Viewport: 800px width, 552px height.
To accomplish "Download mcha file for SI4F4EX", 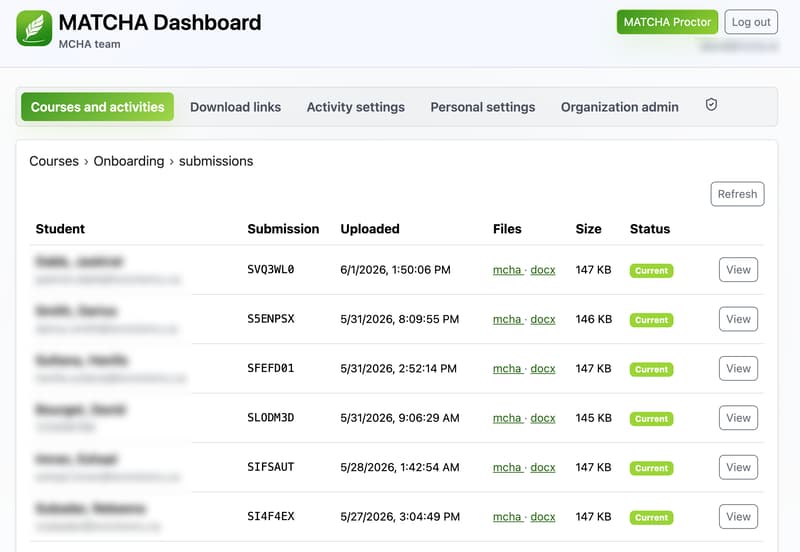I will point(507,517).
